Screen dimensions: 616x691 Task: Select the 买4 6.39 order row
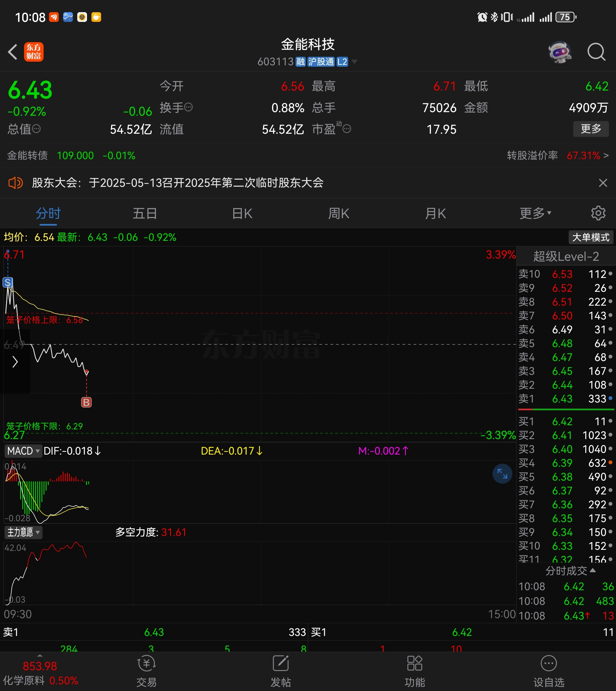pos(566,463)
